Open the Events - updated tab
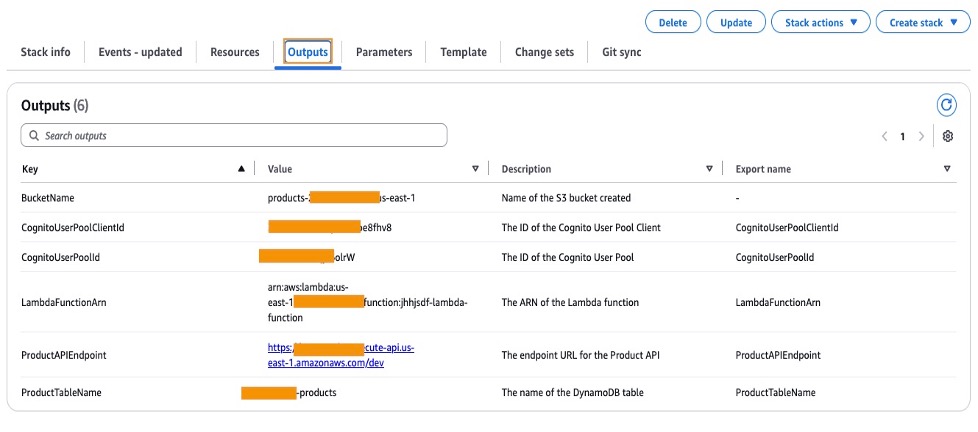Viewport: 978px width, 432px height. point(140,52)
